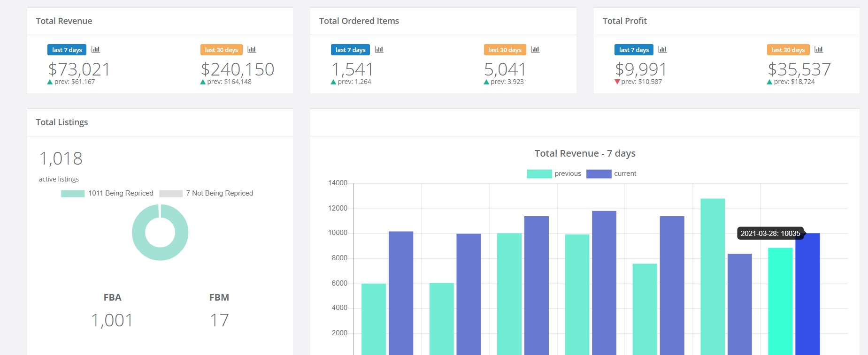Click the 'prev: 3,923' text
The height and width of the screenshot is (355, 868).
click(507, 82)
